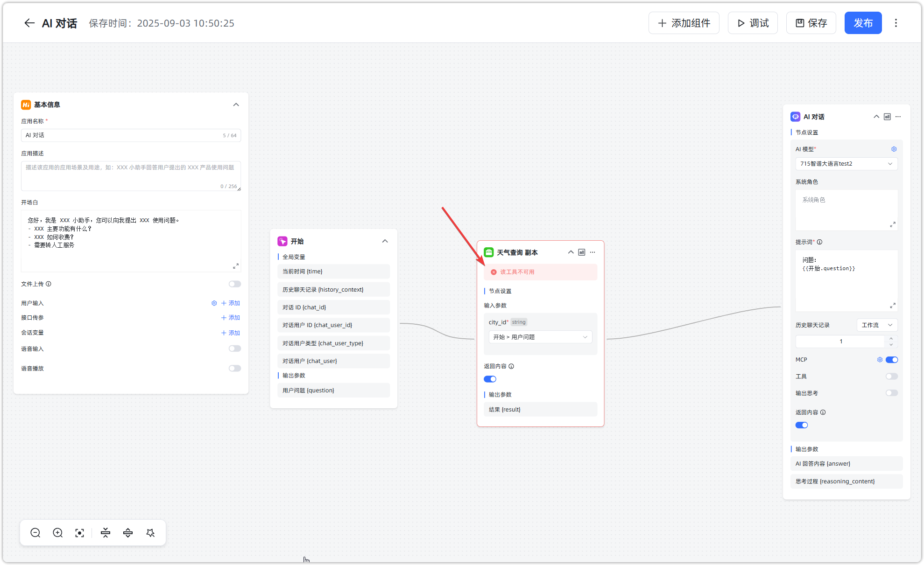924x565 pixels.
Task: Click the collapse all nodes icon
Action: click(x=106, y=533)
